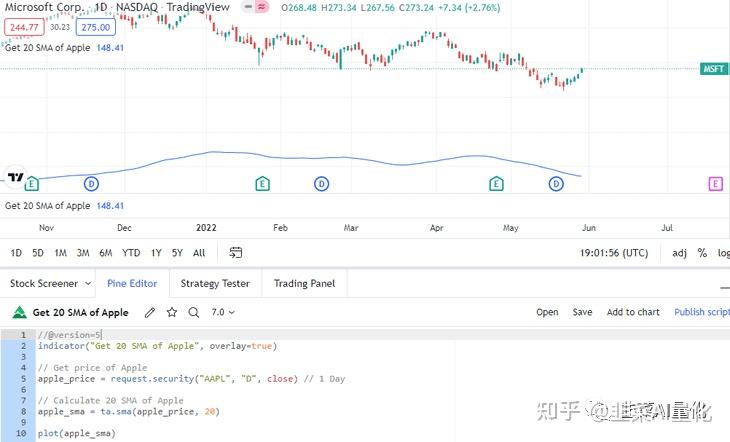This screenshot has width=730, height=442.
Task: Click the TradingView logo icon
Action: click(x=16, y=177)
